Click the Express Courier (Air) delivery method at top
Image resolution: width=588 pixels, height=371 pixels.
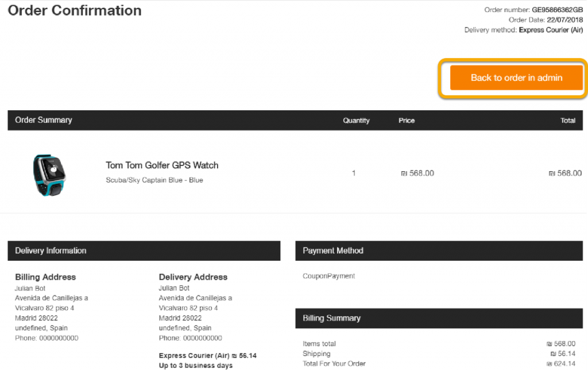click(x=551, y=30)
